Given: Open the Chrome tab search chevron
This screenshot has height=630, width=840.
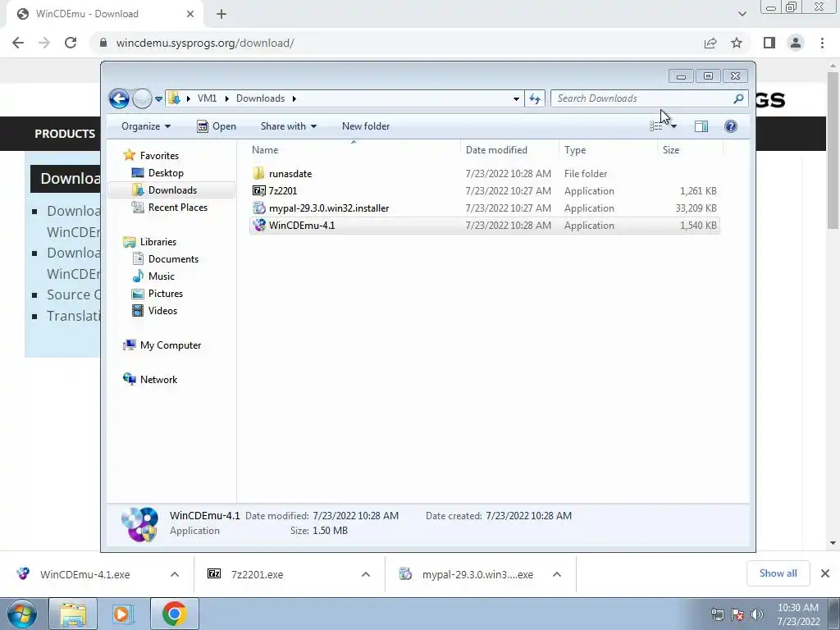Looking at the screenshot, I should (742, 14).
